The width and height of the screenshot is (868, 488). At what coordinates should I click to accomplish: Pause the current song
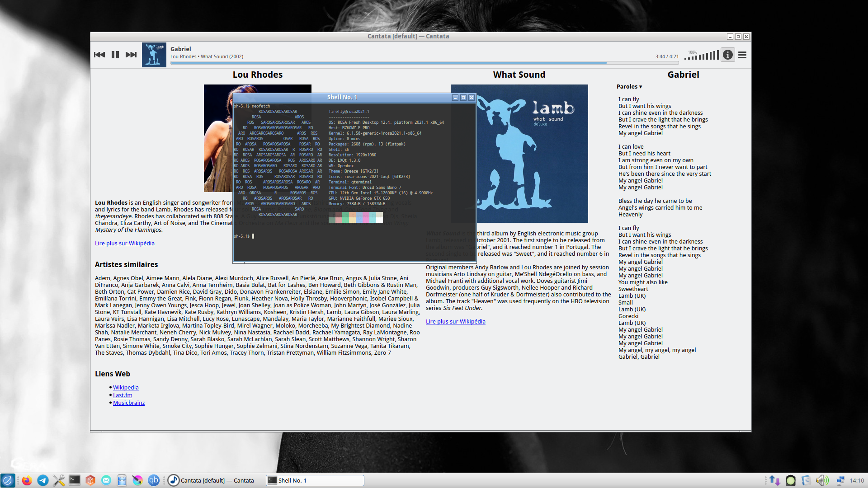[115, 55]
